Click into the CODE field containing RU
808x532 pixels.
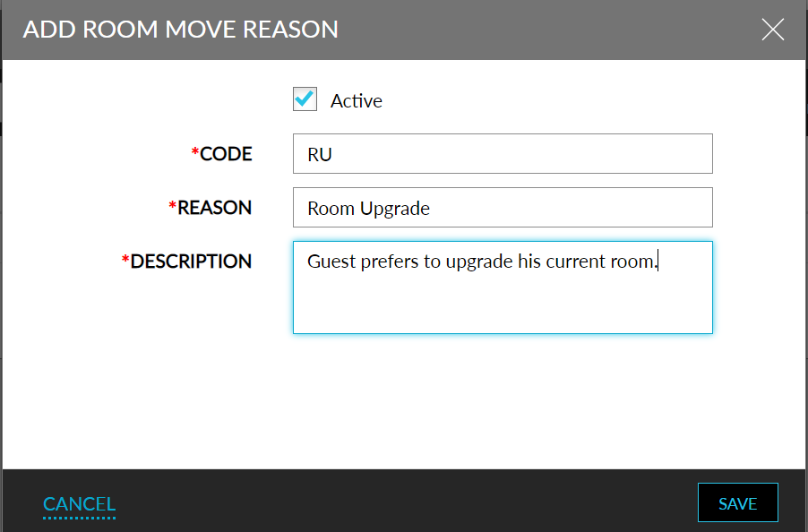pyautogui.click(x=502, y=153)
